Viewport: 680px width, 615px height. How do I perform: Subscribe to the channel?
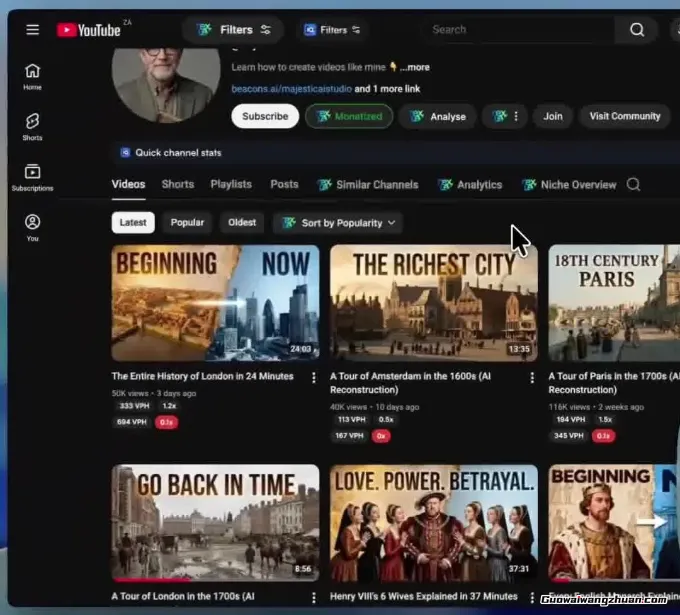pos(265,116)
